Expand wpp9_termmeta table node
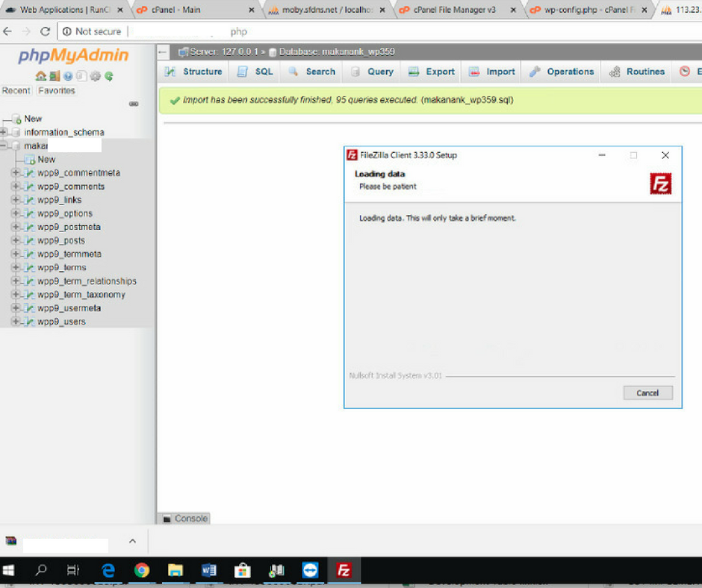This screenshot has height=588, width=702. click(16, 254)
